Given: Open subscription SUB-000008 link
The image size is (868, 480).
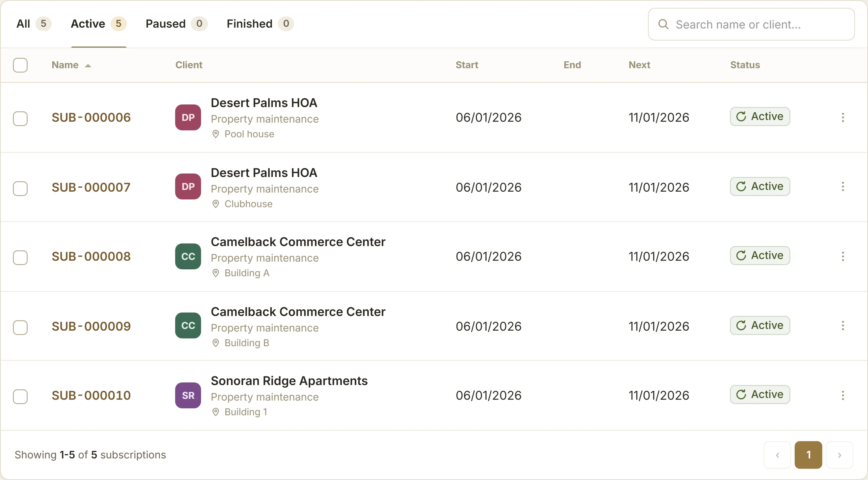Looking at the screenshot, I should [91, 256].
